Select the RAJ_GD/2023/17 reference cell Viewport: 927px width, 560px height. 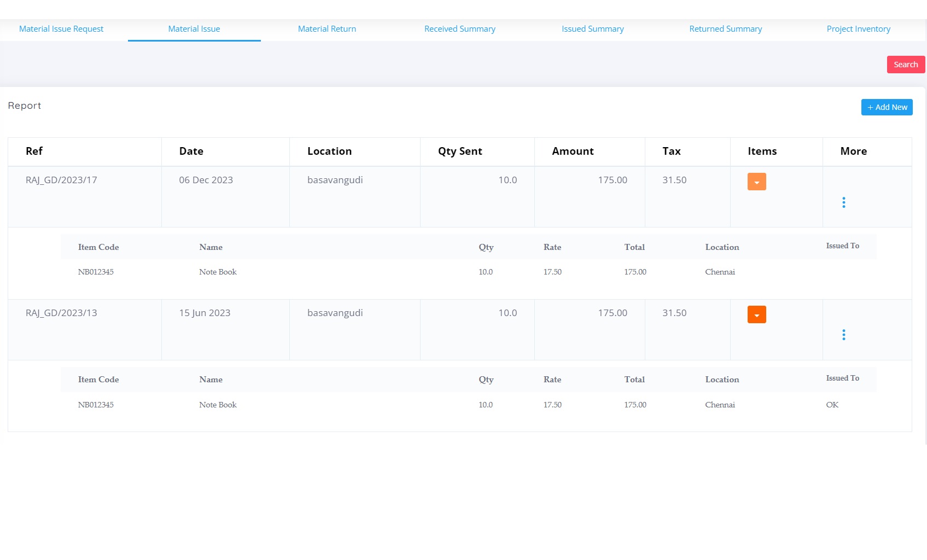tap(61, 180)
